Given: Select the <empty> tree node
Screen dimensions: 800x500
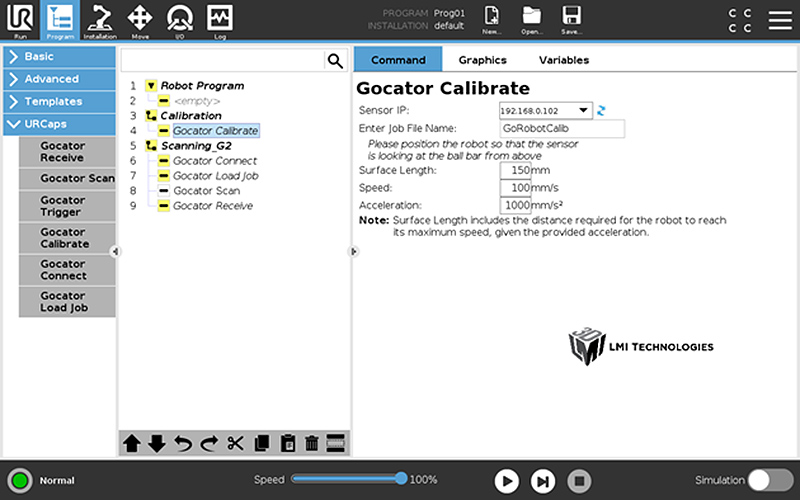Looking at the screenshot, I should 197,101.
